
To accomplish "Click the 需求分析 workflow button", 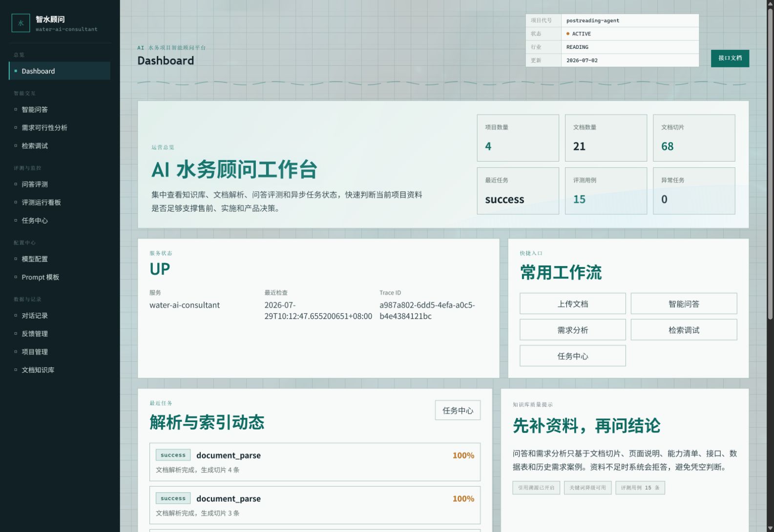I will tap(572, 330).
